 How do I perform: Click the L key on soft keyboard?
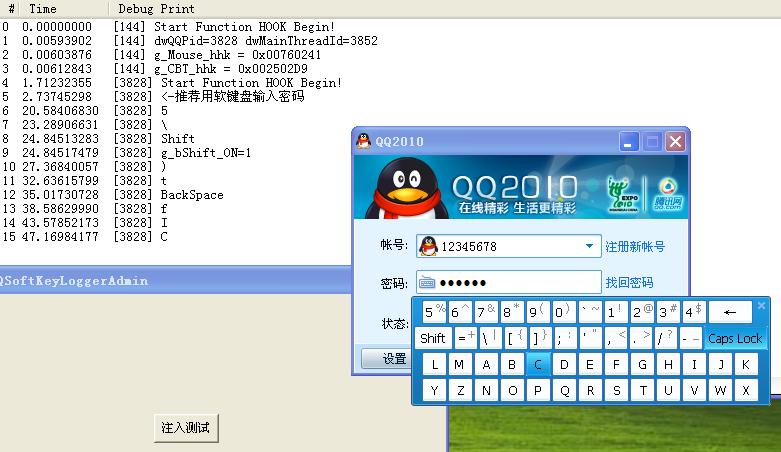(435, 364)
